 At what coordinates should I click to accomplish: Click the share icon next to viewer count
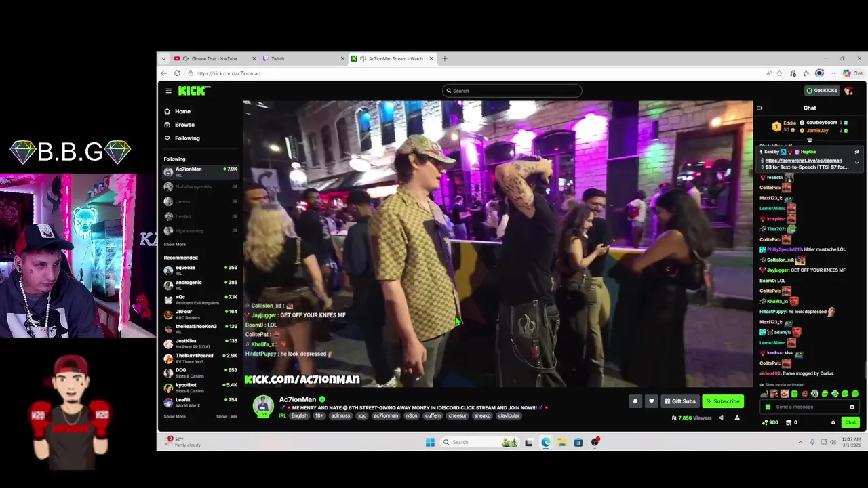click(x=721, y=418)
